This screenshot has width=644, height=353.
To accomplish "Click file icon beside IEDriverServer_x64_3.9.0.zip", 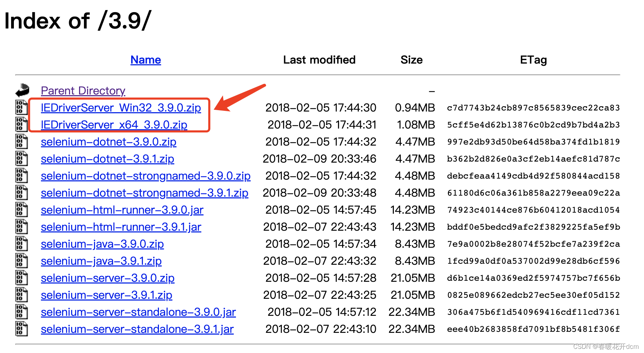I will pyautogui.click(x=22, y=124).
